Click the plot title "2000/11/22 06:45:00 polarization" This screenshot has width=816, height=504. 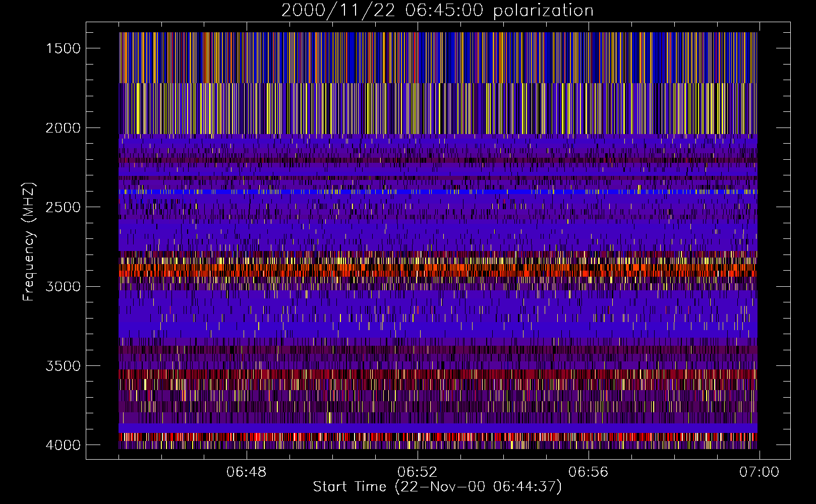437,11
